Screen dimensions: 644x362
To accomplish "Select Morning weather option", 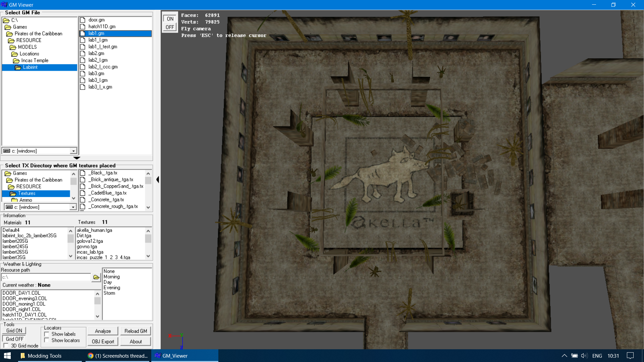I will 112,277.
